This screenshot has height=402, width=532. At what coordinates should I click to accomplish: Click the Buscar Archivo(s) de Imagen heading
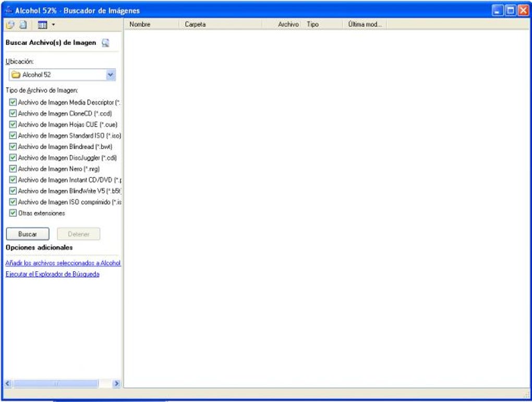pyautogui.click(x=51, y=43)
